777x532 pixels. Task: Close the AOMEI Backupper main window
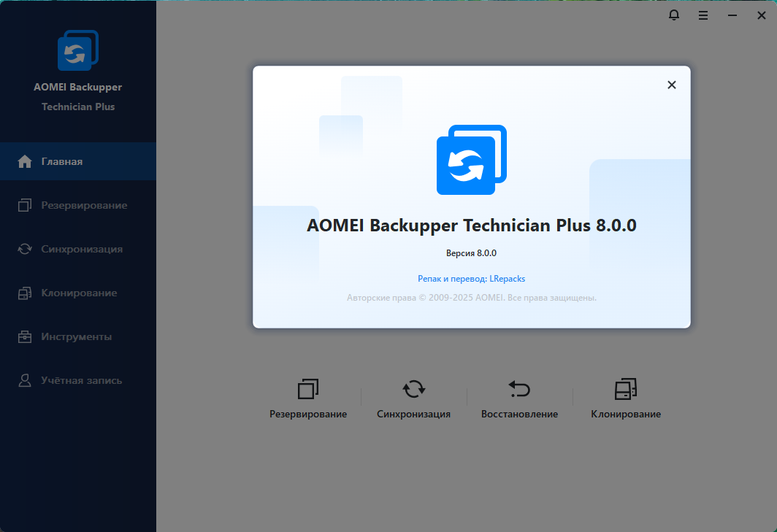coord(762,16)
